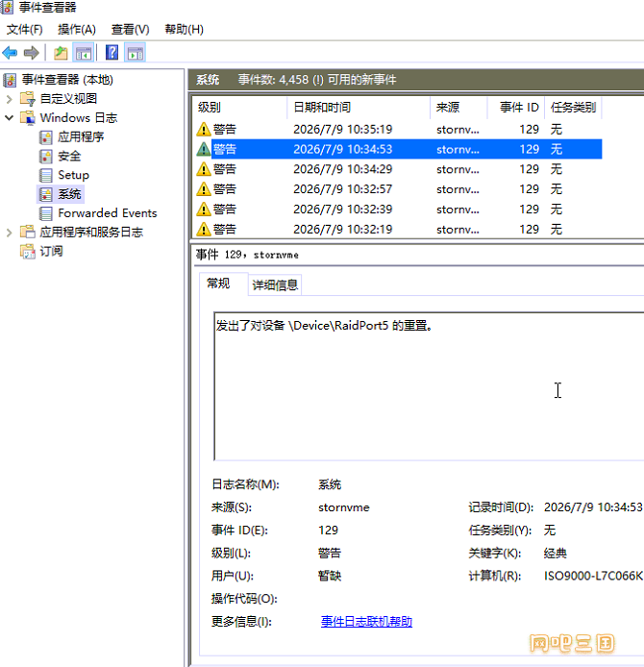The height and width of the screenshot is (667, 644).
Task: Expand the 应用程序和服务日志 tree node
Action: point(9,233)
